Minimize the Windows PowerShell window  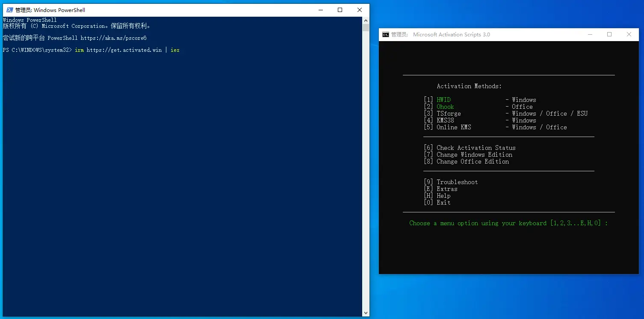pos(320,10)
